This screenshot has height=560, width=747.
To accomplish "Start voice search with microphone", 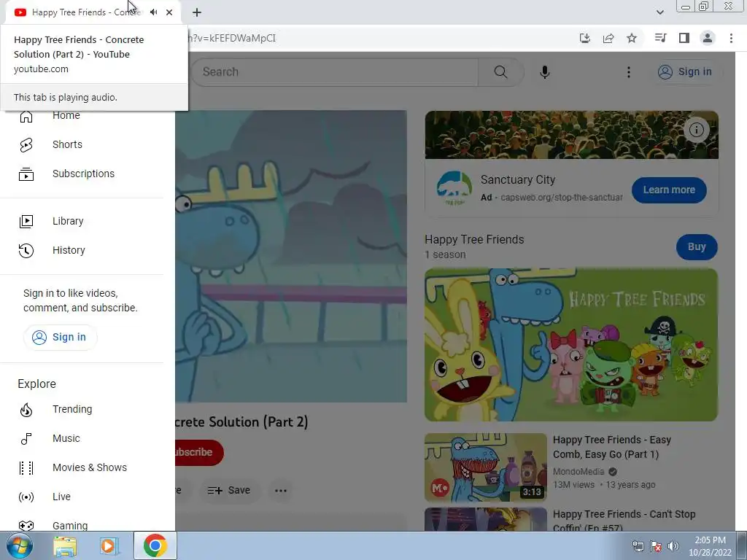I will [x=545, y=72].
